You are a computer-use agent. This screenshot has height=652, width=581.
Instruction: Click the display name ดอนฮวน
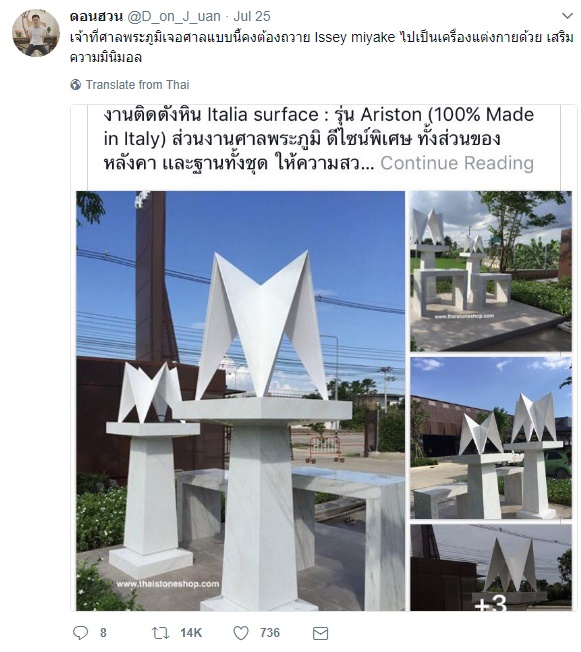[x=96, y=16]
